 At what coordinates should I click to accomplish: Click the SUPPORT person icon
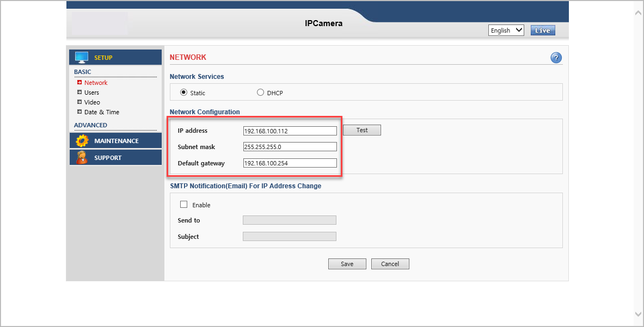(x=82, y=158)
